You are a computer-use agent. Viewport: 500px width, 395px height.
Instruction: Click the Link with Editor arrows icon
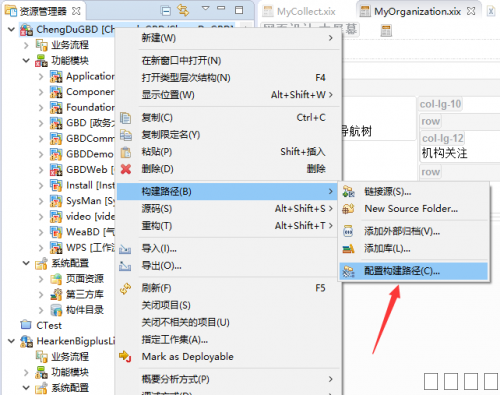pos(183,10)
